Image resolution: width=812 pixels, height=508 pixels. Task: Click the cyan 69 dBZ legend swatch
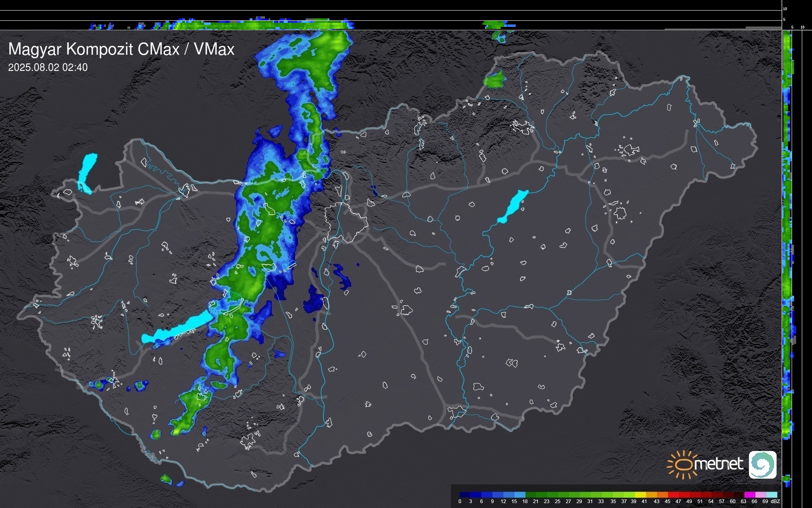tap(771, 495)
